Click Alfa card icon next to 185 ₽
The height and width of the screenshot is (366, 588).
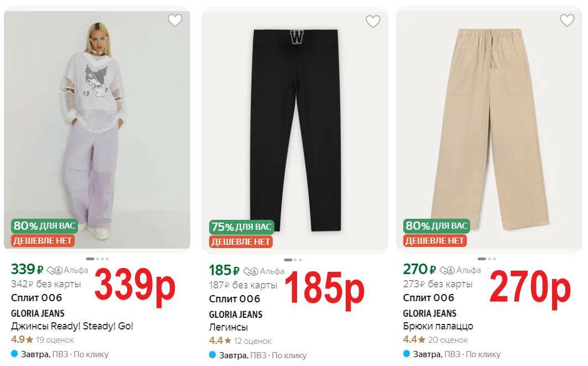(x=251, y=271)
